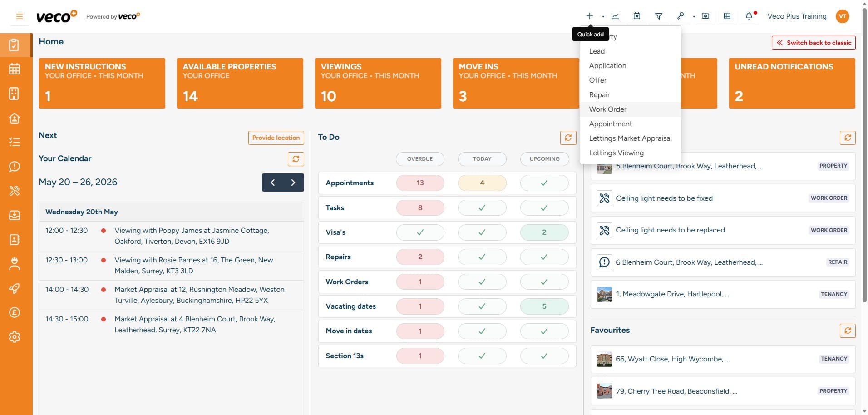The image size is (868, 415).
Task: Open the 4 Appointments due today pill
Action: [x=482, y=183]
